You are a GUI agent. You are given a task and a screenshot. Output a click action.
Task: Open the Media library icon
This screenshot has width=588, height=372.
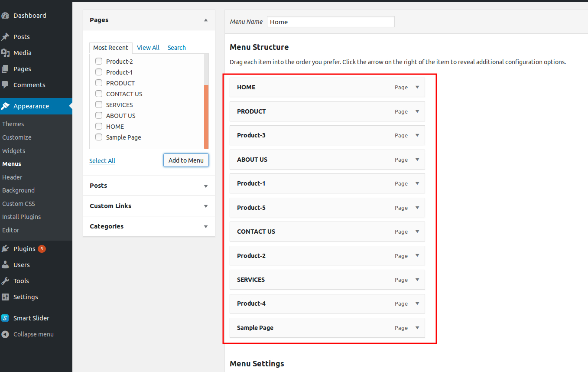coord(6,52)
